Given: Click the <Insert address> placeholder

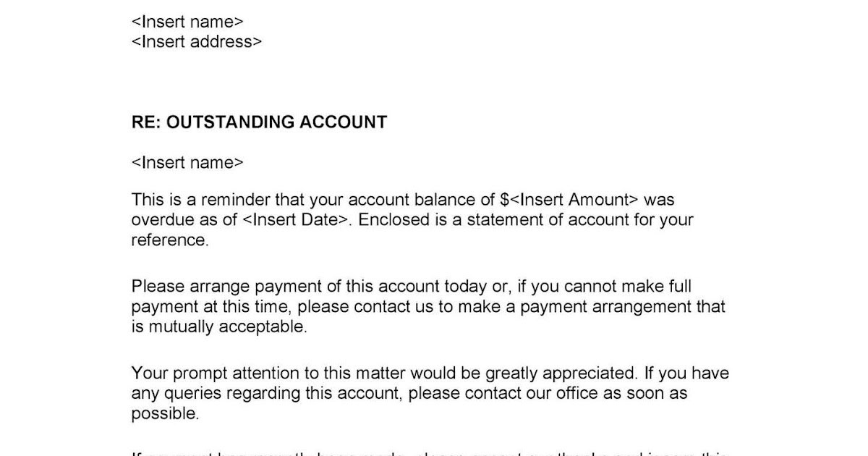Looking at the screenshot, I should click(197, 42).
